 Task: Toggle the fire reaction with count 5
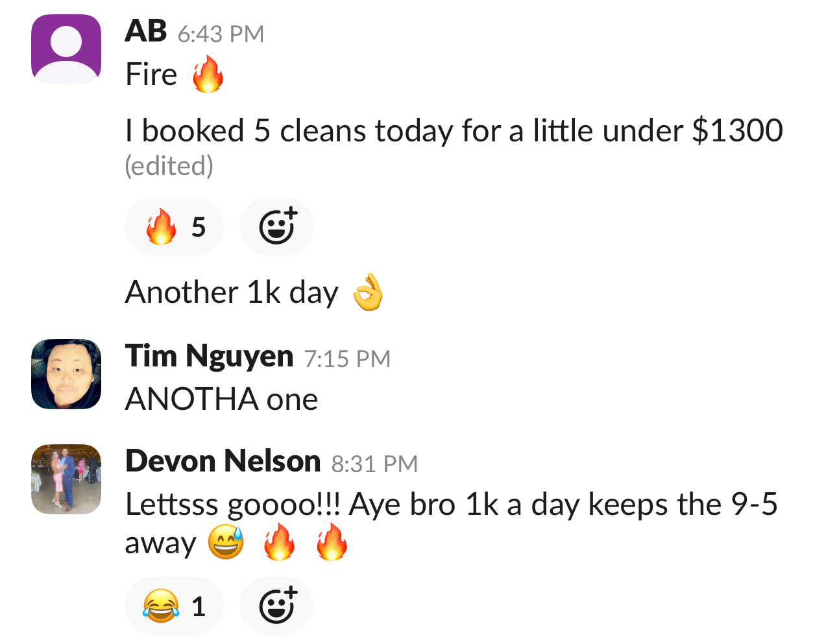coord(174,226)
